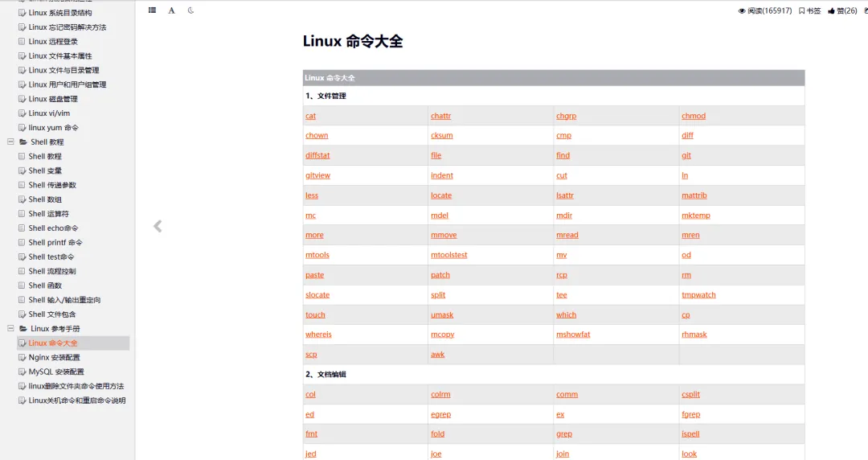This screenshot has width=868, height=460.
Task: Open Shell 变量 chapter
Action: point(45,170)
